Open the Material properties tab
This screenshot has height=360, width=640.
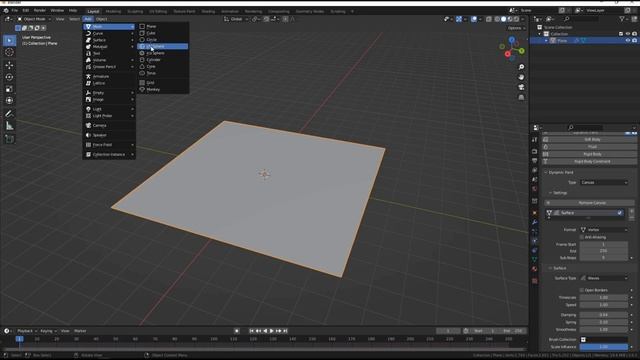point(535,269)
